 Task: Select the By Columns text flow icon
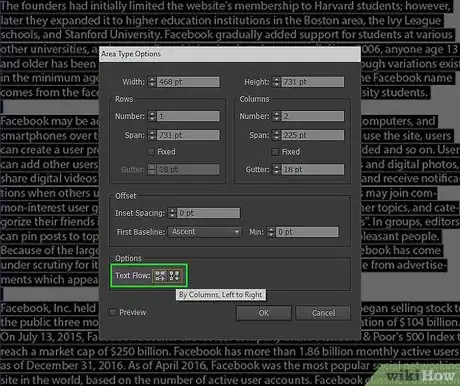(x=174, y=276)
